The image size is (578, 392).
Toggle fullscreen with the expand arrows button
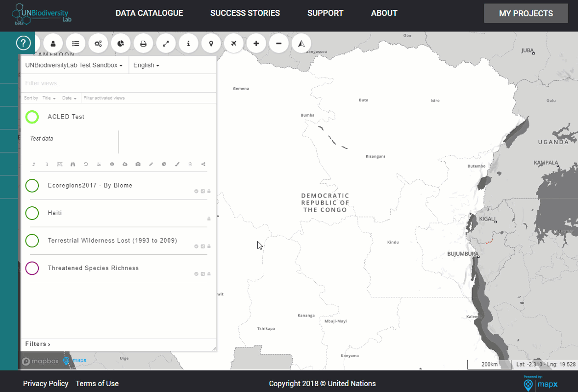pyautogui.click(x=166, y=44)
